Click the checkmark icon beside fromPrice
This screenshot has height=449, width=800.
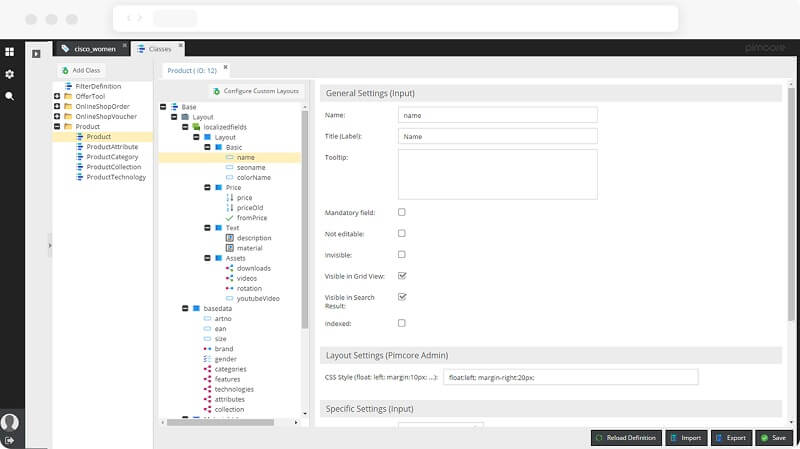pyautogui.click(x=230, y=217)
